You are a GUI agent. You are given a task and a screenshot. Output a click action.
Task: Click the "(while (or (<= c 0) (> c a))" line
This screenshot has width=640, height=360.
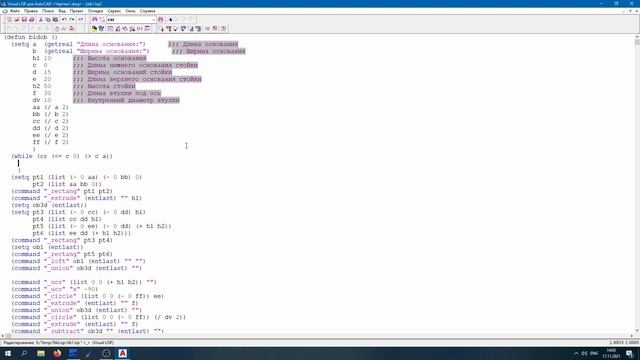62,156
